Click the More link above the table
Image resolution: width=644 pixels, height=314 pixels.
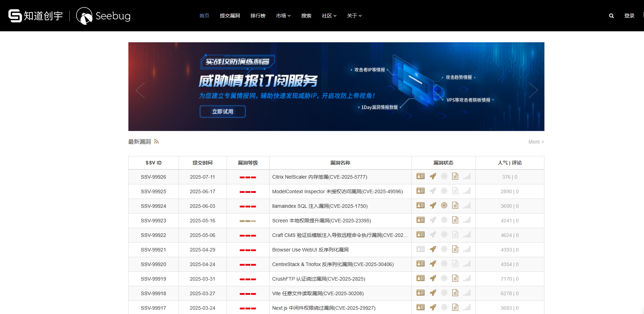(x=536, y=142)
